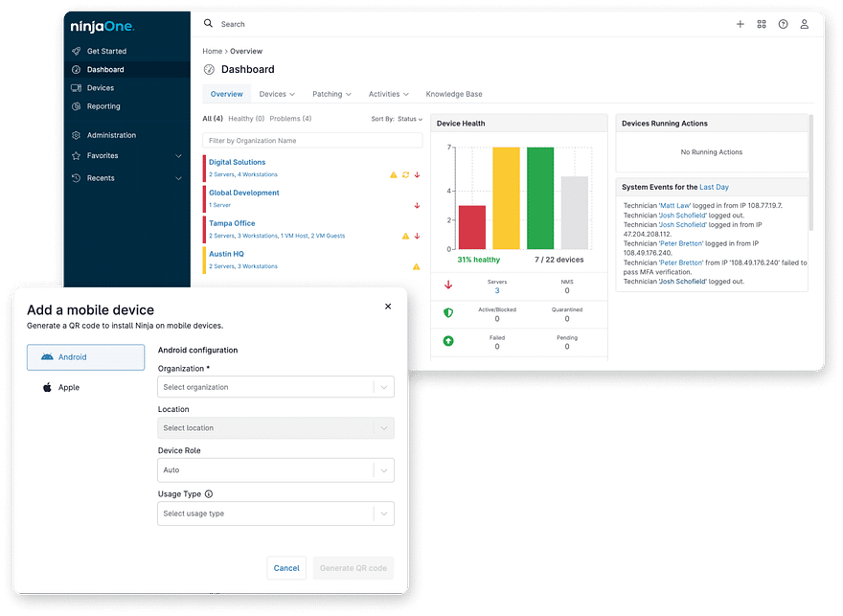Click the Recents history icon

77,178
